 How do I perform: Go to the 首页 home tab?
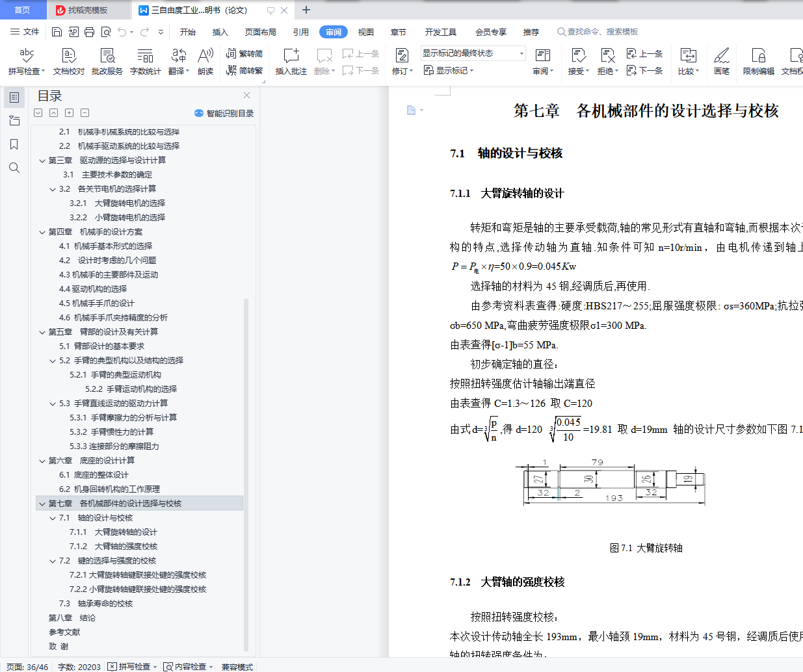(x=22, y=10)
